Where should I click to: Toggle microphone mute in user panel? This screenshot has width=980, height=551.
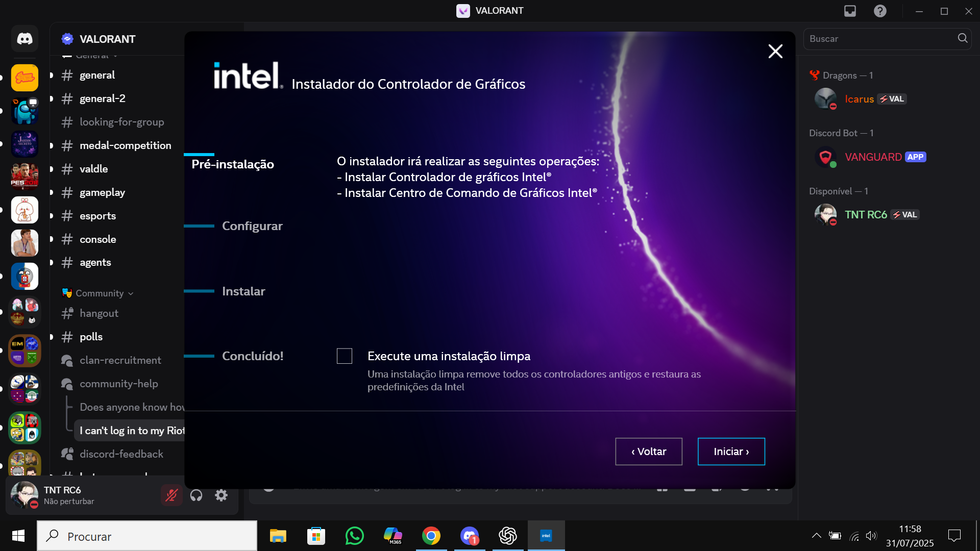click(171, 495)
